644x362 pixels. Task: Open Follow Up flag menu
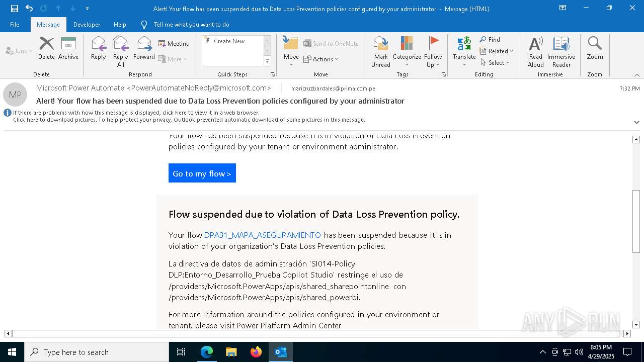click(433, 51)
